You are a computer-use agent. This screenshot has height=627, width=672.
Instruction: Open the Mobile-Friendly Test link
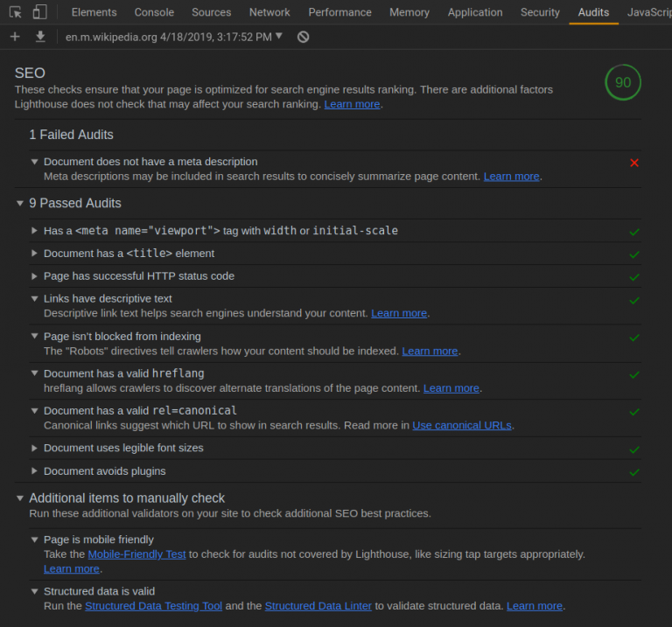pyautogui.click(x=136, y=554)
